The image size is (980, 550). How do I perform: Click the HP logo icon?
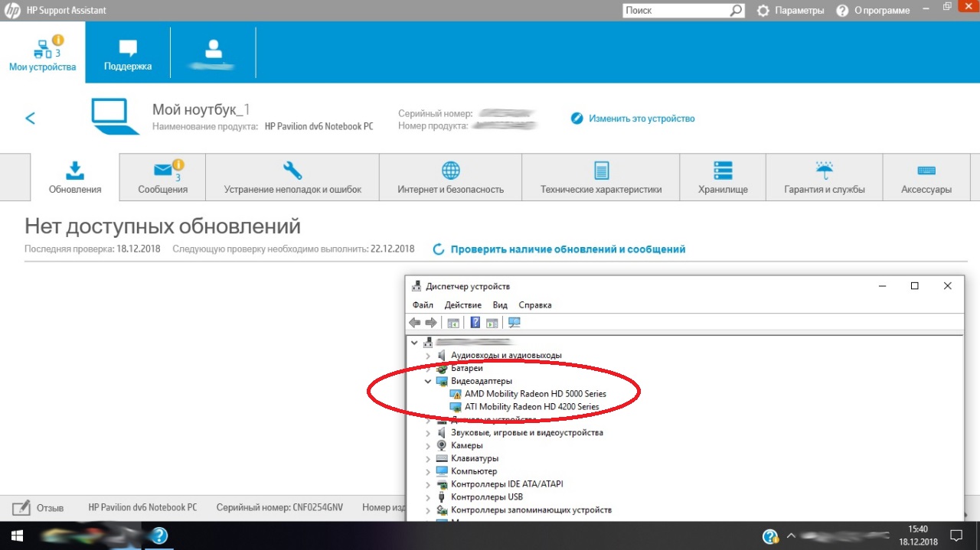pos(12,11)
